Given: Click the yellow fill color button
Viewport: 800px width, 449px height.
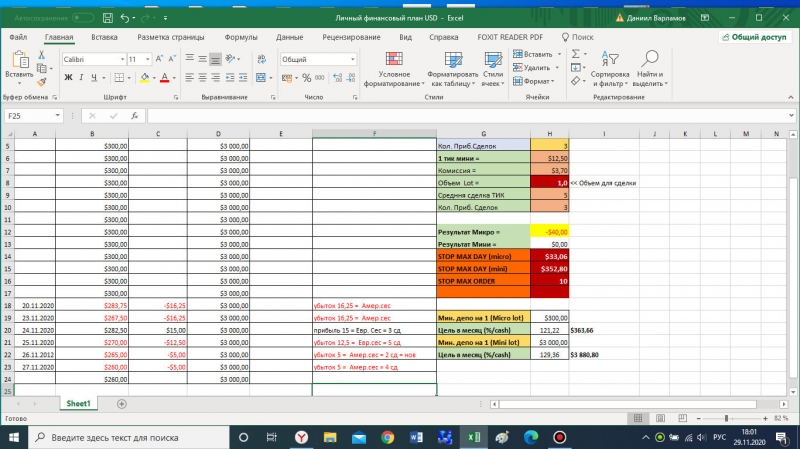Looking at the screenshot, I should pos(144,78).
